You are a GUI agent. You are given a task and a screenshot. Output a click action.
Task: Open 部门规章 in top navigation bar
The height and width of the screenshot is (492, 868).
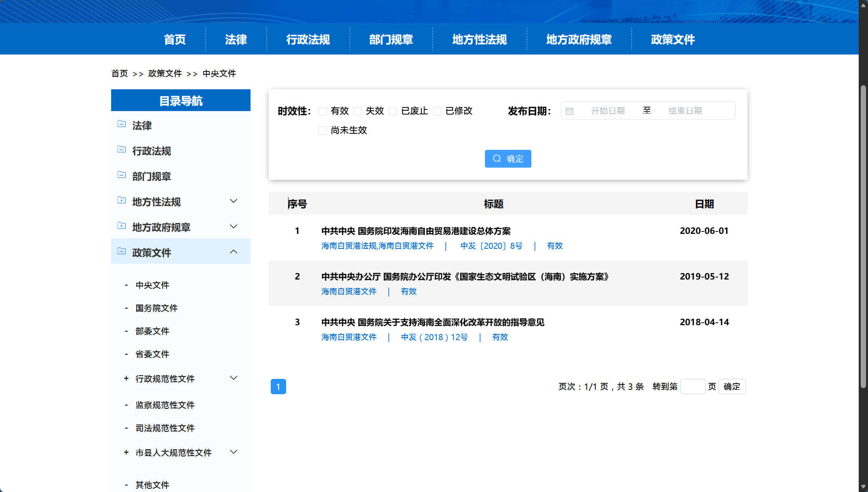coord(391,40)
